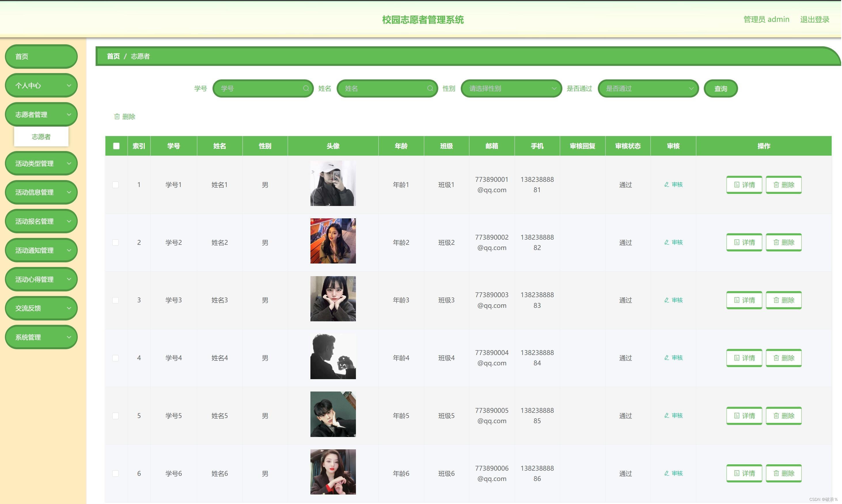Click the 审核 pencil icon for row 1
The image size is (842, 504).
(666, 184)
